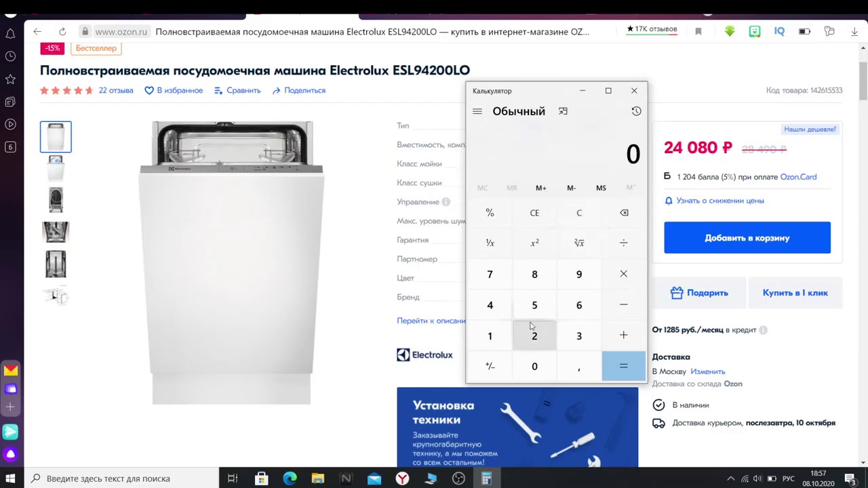Click digit 7 on the calculator

tap(490, 274)
